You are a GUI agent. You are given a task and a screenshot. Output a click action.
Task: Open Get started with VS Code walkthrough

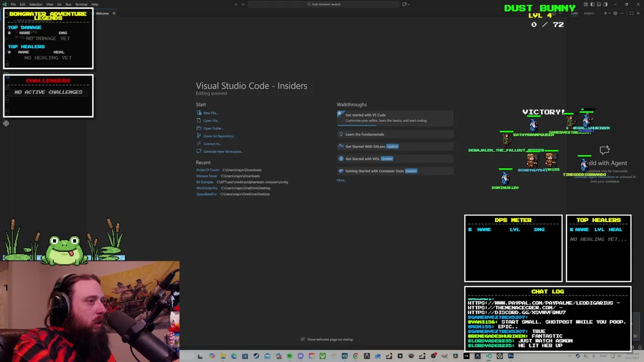click(395, 118)
